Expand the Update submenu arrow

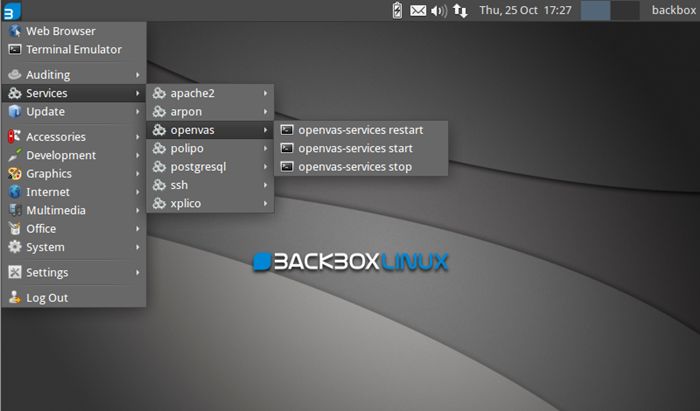point(138,112)
